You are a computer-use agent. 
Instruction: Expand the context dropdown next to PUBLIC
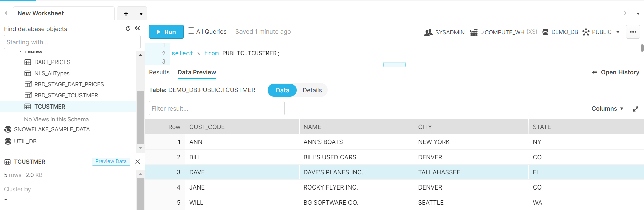tap(618, 32)
